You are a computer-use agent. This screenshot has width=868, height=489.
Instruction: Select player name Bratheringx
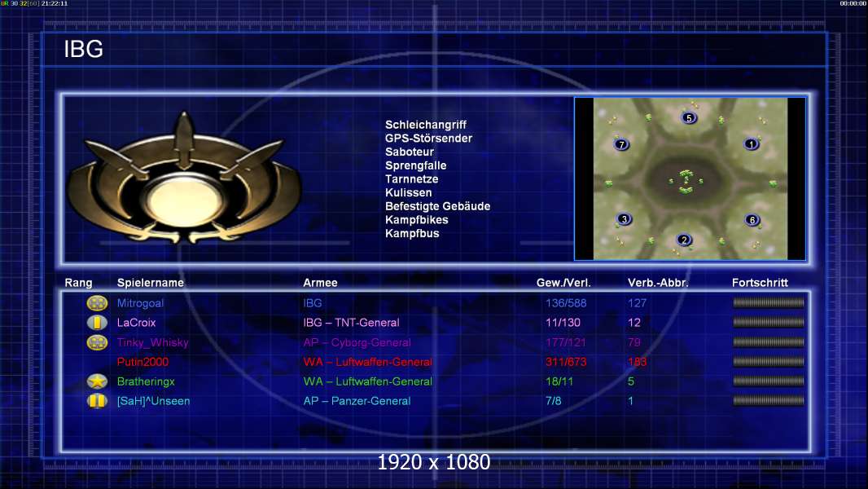click(x=146, y=381)
